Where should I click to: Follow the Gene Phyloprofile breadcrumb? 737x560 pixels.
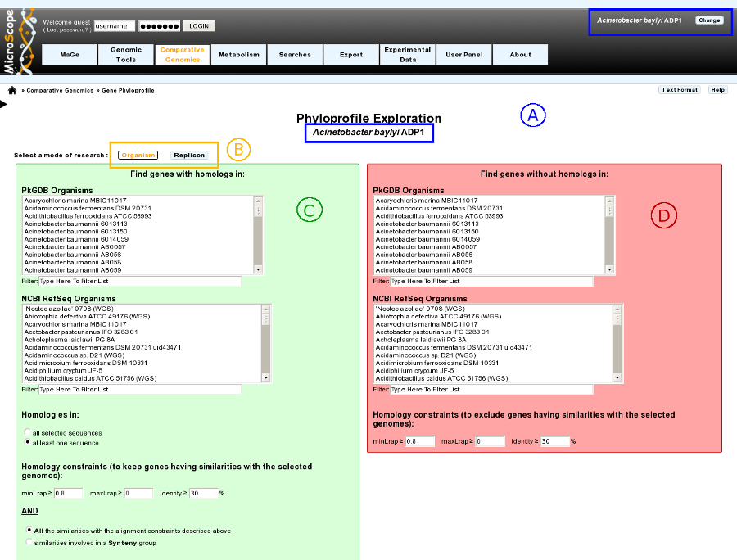(x=128, y=90)
